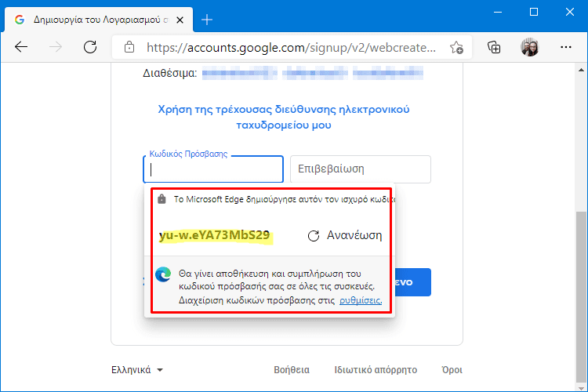Click the blue next button partially hidden
The height and width of the screenshot is (392, 588).
412,282
